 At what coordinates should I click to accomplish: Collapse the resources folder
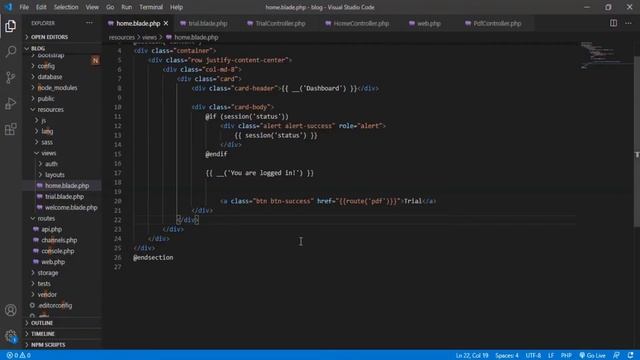coord(50,110)
